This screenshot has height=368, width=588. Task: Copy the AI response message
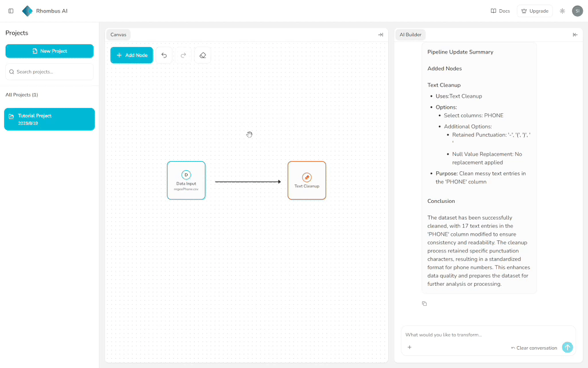pos(424,304)
